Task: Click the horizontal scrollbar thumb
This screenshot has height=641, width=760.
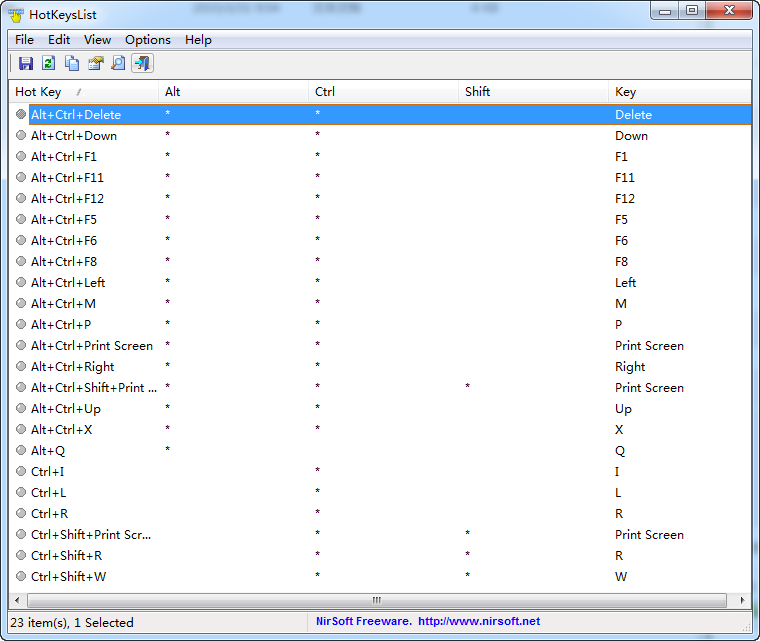Action: (376, 600)
